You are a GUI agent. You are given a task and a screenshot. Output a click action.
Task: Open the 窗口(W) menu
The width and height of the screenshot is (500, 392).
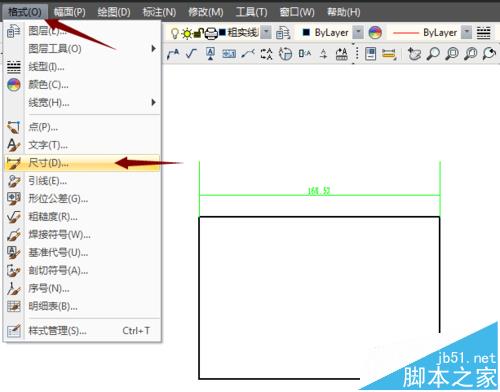[x=297, y=12]
